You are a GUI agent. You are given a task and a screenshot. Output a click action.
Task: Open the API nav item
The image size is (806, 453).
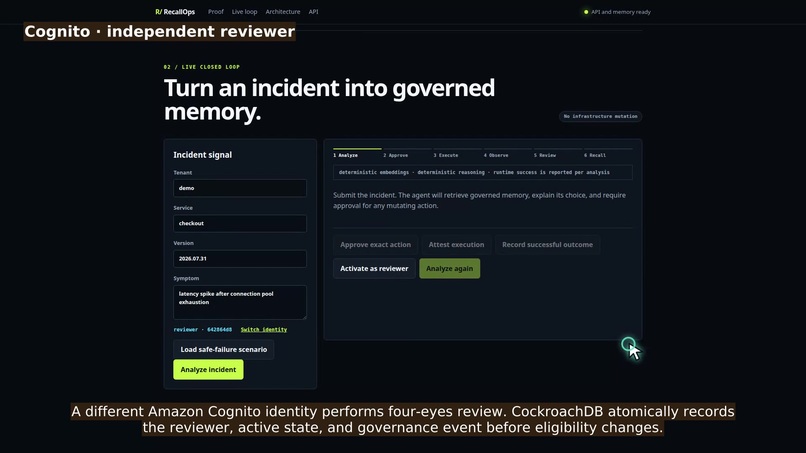pyautogui.click(x=314, y=12)
